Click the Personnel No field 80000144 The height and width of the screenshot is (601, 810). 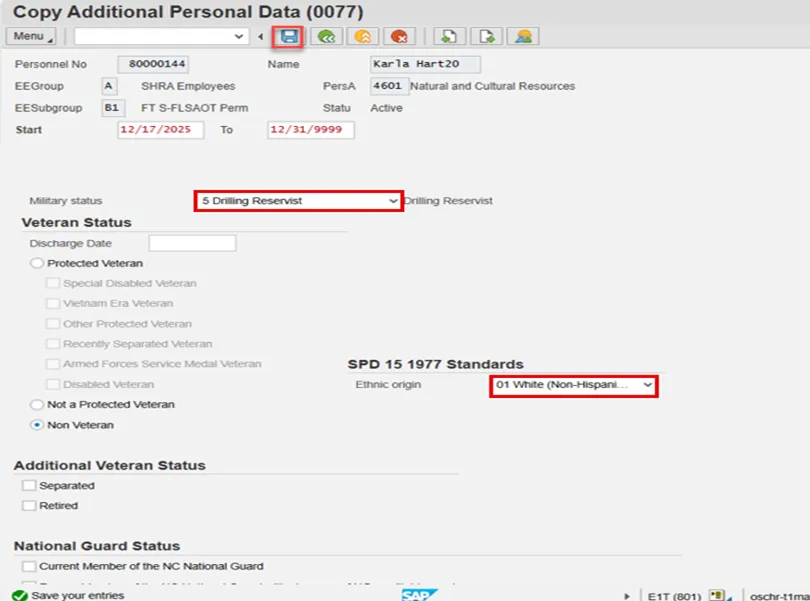[x=153, y=64]
